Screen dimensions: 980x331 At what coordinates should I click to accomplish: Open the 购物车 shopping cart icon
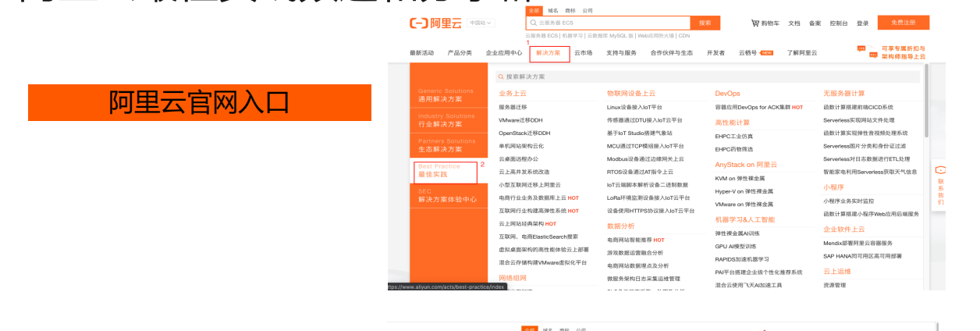pos(755,23)
